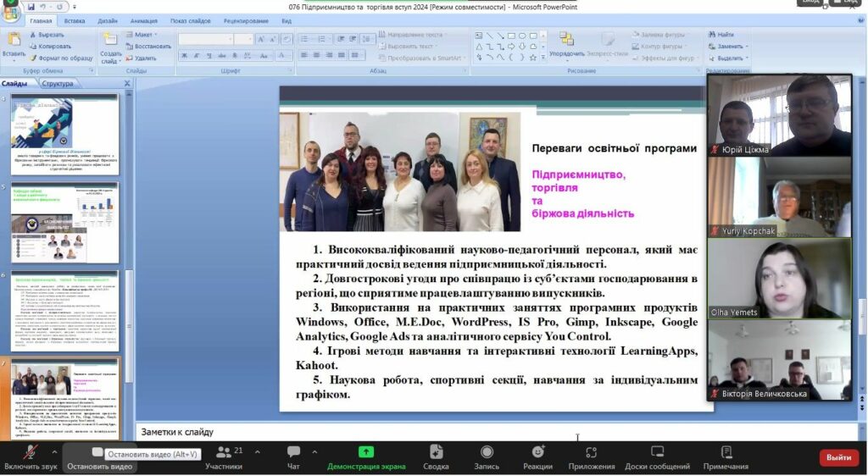Open the Сводка summary icon
868x476 pixels.
[x=436, y=456]
